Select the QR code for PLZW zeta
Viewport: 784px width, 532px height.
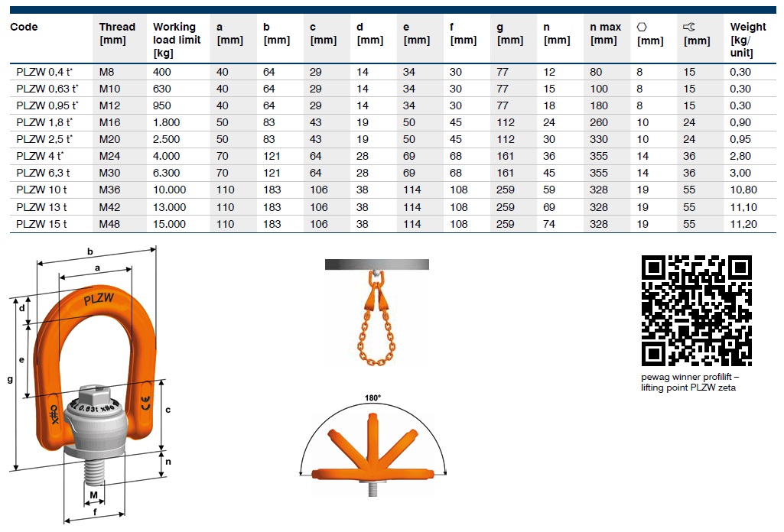pyautogui.click(x=697, y=310)
